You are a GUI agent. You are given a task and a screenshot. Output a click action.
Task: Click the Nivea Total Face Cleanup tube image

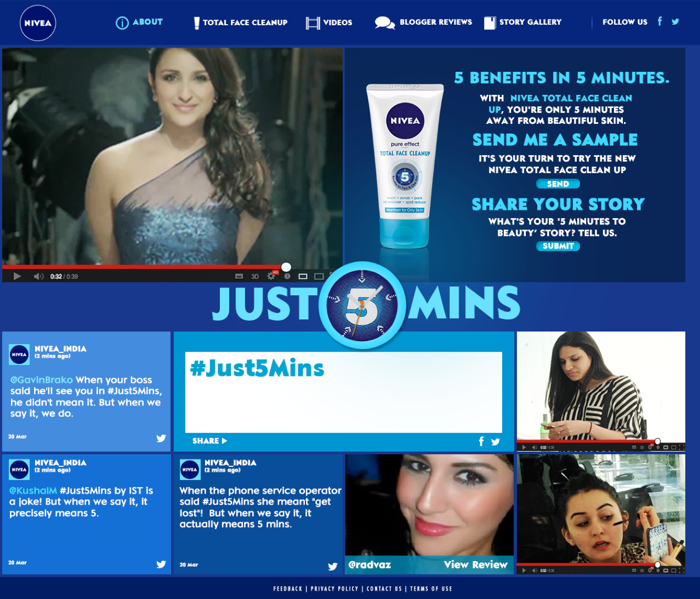point(405,166)
